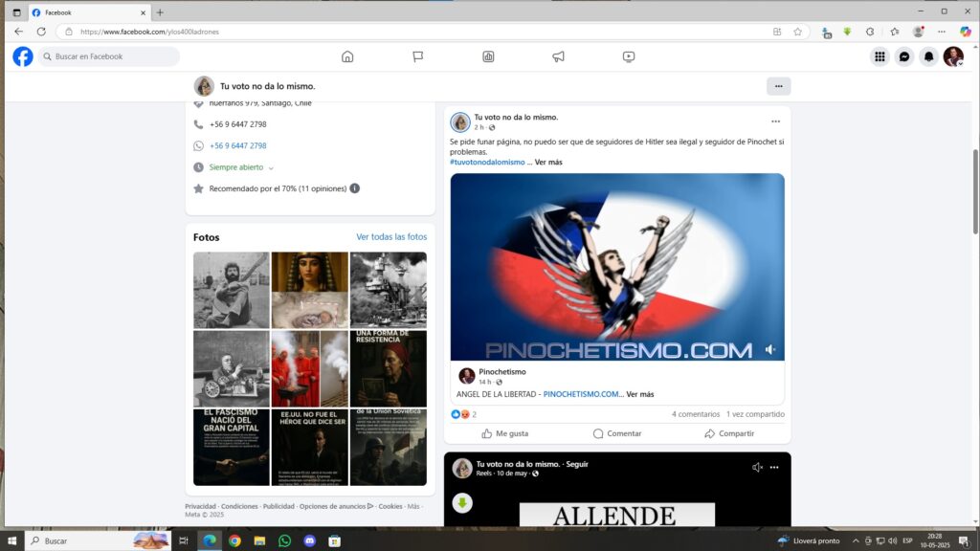Open the Ad Center megaphone icon
980x551 pixels.
pos(558,56)
